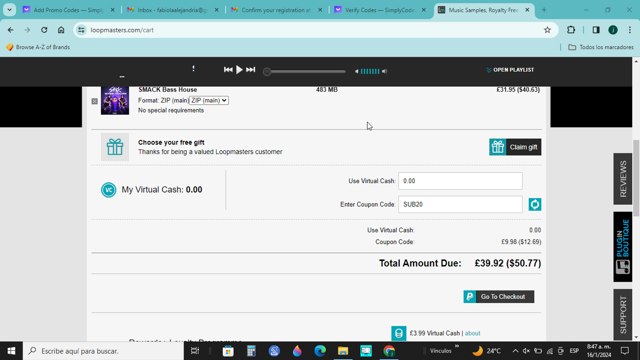Click the free gift box icon
This screenshot has width=640, height=360.
tap(115, 147)
